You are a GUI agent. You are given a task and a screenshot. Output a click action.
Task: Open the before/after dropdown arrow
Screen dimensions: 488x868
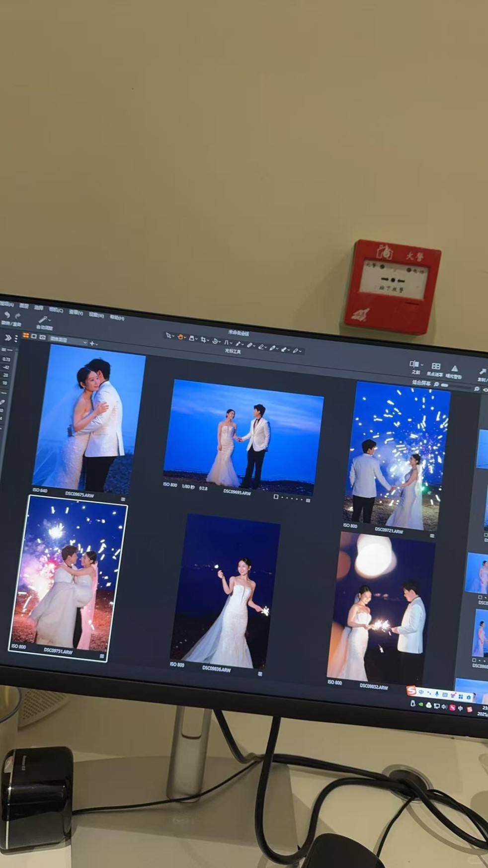(x=422, y=365)
